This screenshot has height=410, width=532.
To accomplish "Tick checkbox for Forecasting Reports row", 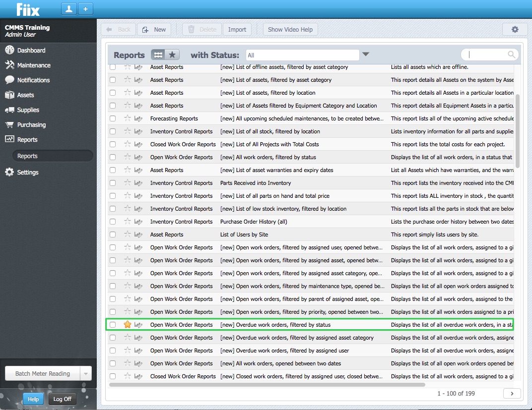I will coord(113,118).
